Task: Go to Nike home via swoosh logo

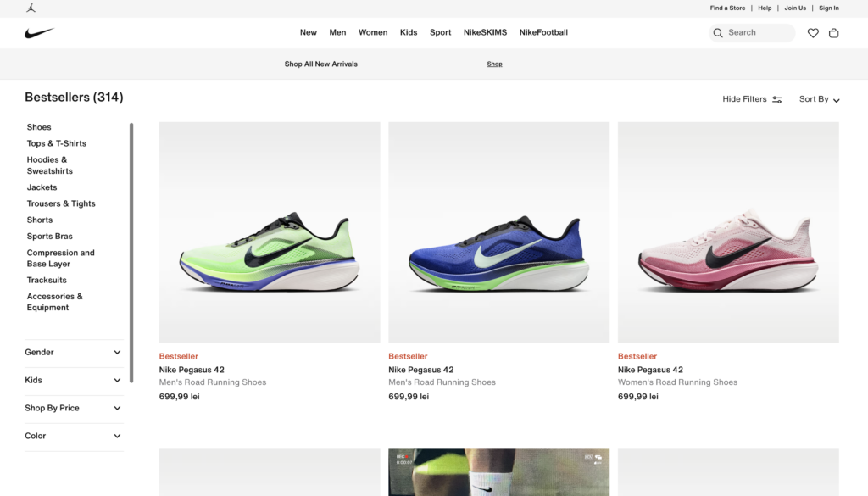Action: point(40,33)
